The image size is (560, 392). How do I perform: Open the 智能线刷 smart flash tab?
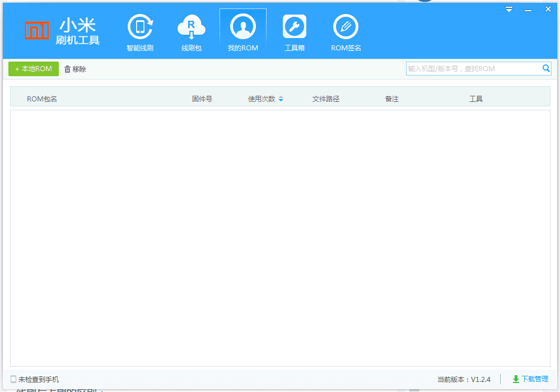click(x=140, y=33)
